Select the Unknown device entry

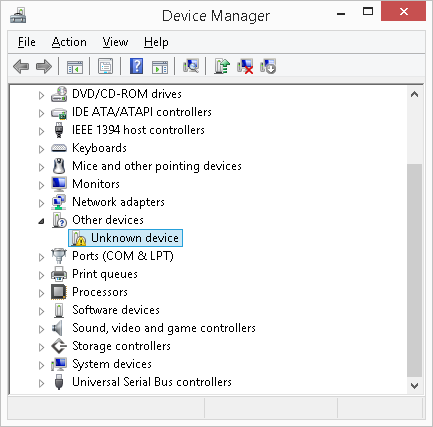coord(125,238)
